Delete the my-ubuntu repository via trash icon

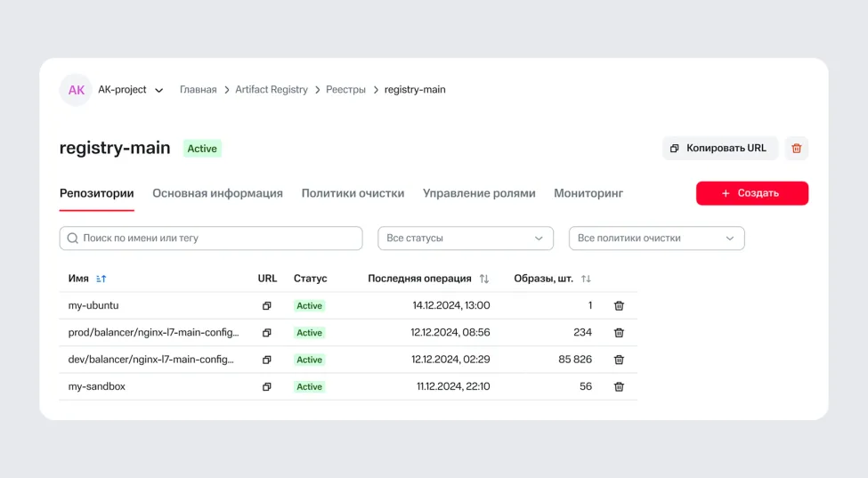(619, 306)
